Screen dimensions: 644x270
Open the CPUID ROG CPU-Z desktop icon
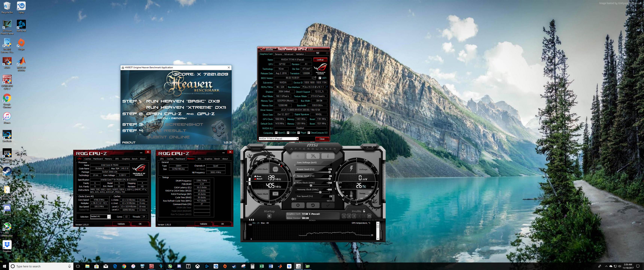(7, 82)
